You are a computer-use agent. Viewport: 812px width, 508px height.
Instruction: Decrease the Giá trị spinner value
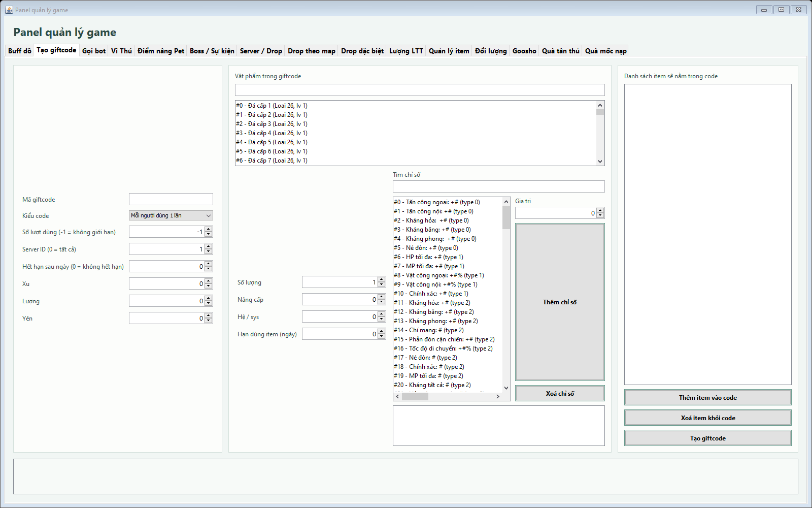[x=600, y=216]
